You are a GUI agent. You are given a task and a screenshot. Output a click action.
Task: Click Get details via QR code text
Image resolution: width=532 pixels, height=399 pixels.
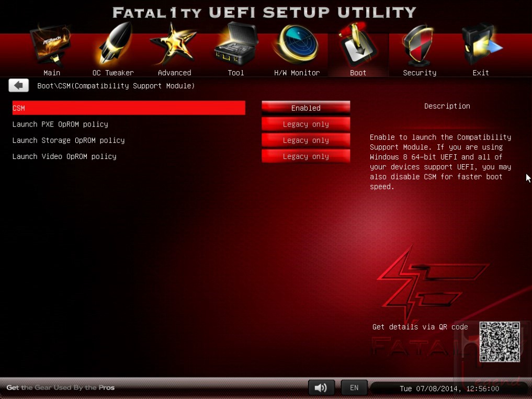click(420, 327)
